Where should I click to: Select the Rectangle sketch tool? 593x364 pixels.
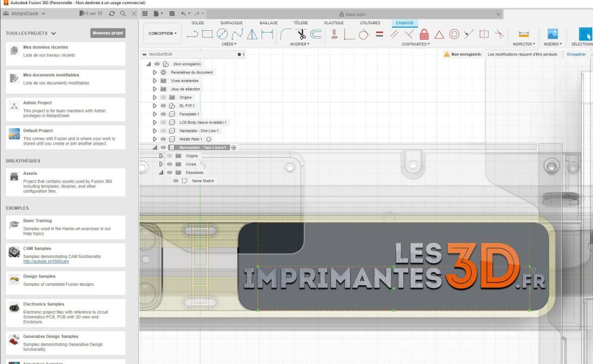coord(207,34)
